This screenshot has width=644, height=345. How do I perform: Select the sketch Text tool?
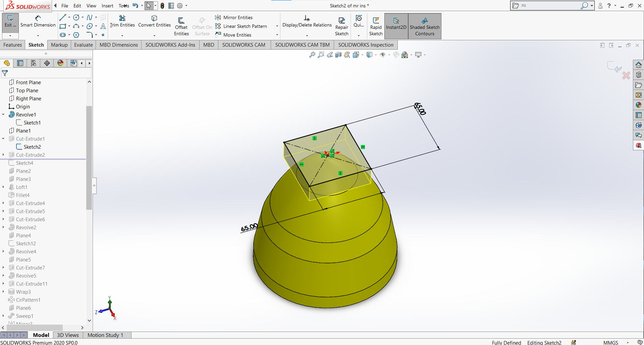point(103,26)
